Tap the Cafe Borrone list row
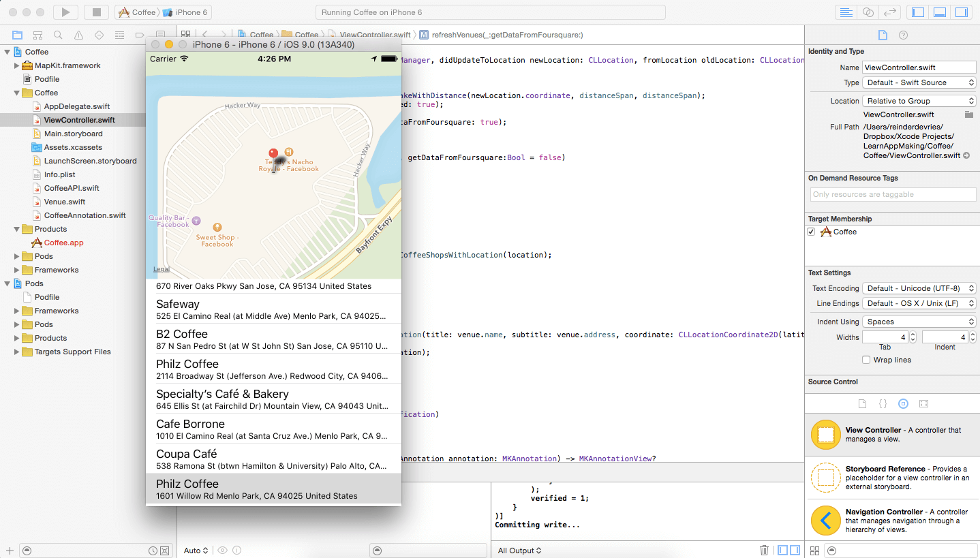980x558 pixels. pos(273,429)
